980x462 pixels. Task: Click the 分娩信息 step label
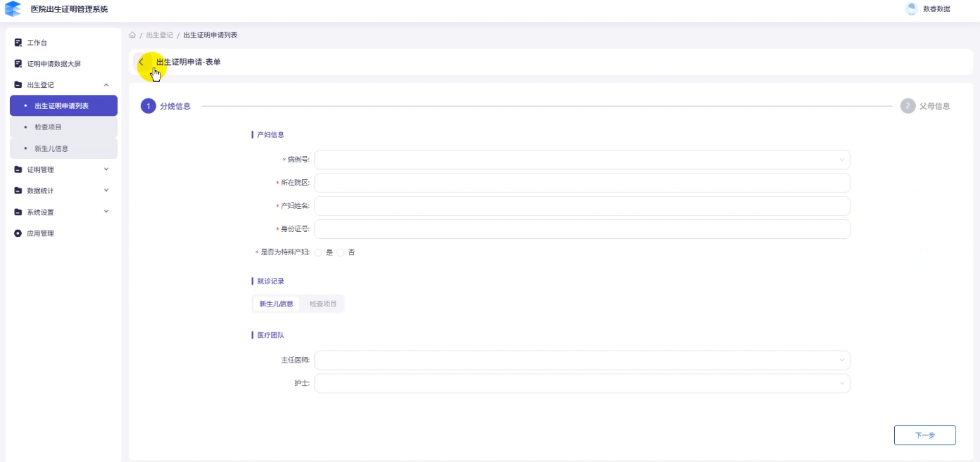coord(175,106)
